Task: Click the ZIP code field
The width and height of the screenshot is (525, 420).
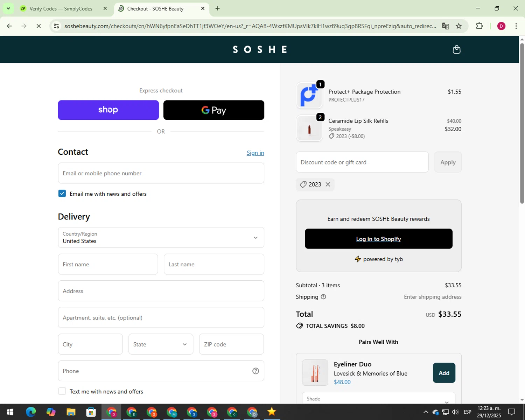Action: pos(231,344)
